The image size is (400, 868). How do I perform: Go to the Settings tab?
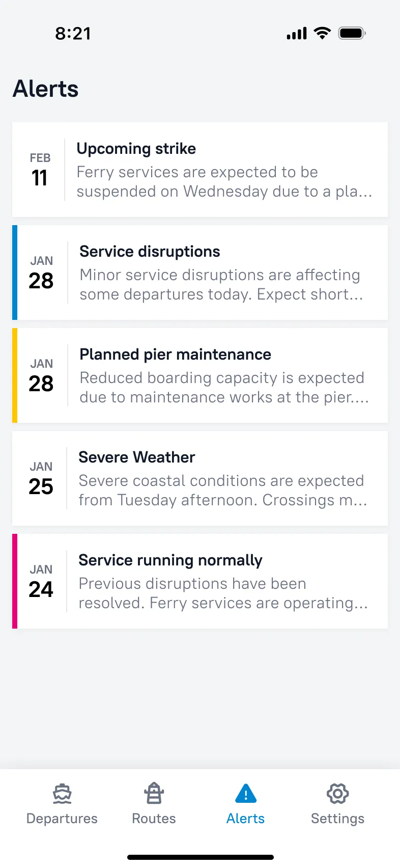(337, 805)
